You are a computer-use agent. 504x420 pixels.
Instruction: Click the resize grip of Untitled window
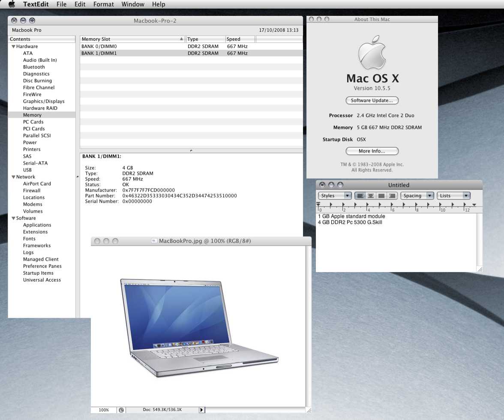(x=480, y=270)
